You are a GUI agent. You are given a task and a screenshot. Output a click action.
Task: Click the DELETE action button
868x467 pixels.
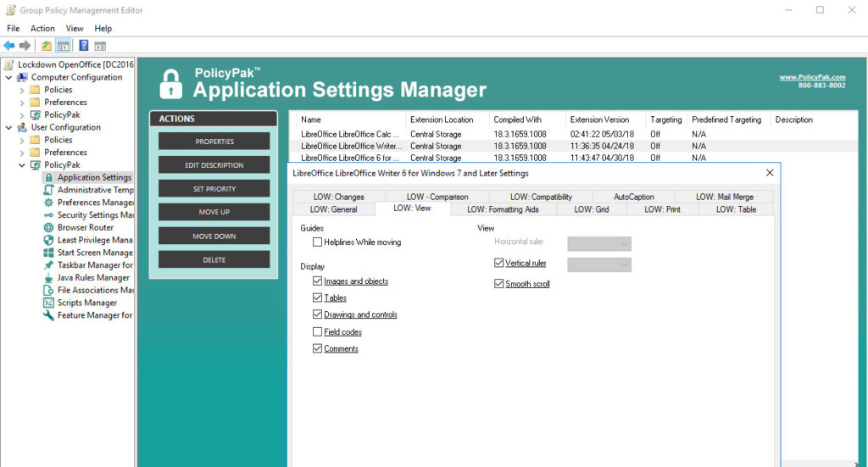[214, 259]
